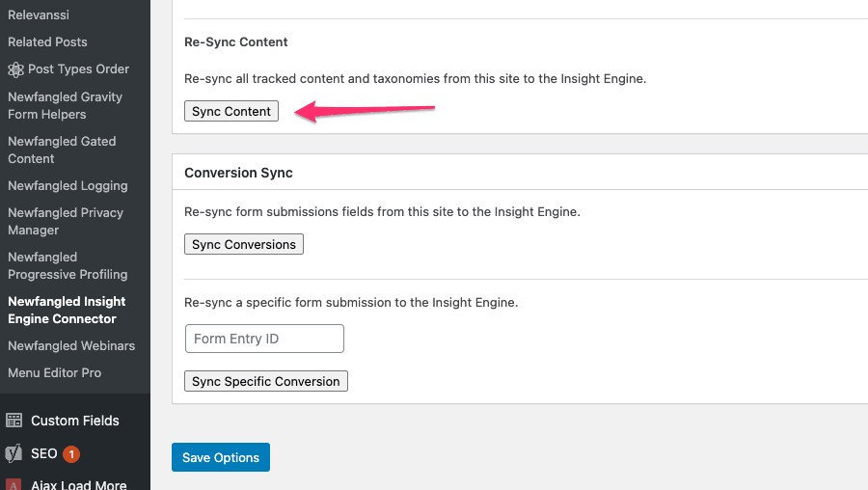Screen dimensions: 868x490
Task: Open Newfangled Webinars menu item
Action: tap(70, 345)
